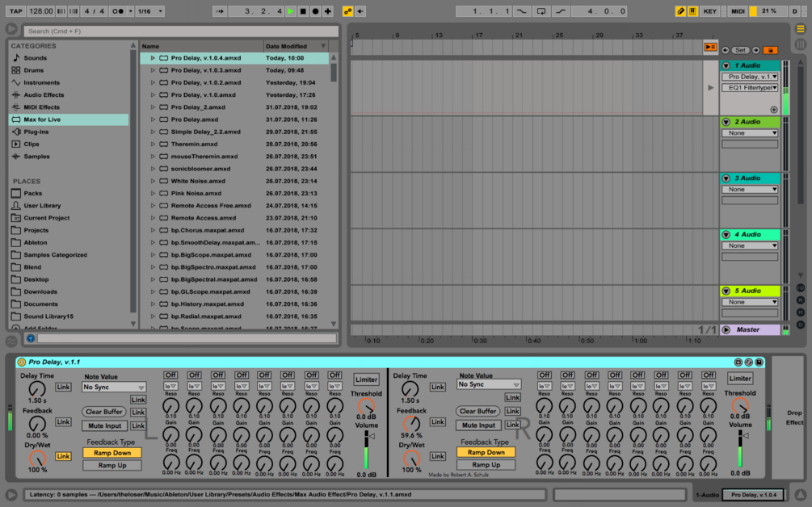Screen dimensions: 812x507
Task: Open the Current Project place
Action: point(46,218)
